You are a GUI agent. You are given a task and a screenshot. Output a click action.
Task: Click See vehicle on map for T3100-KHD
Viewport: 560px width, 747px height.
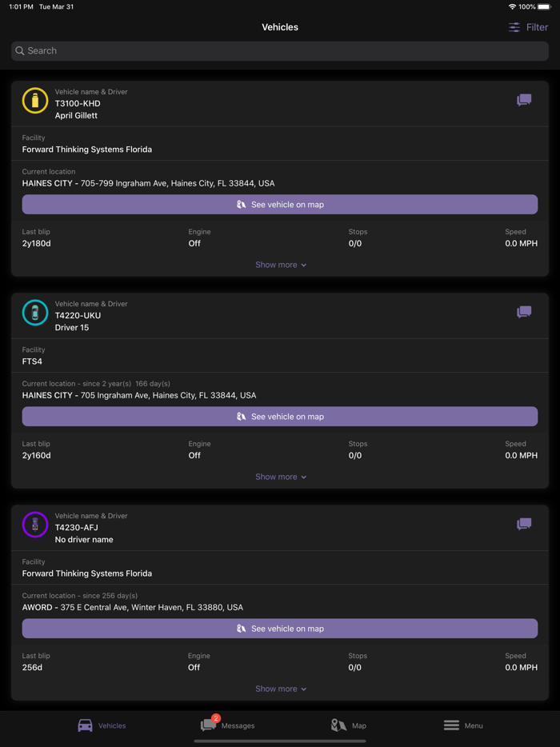280,205
